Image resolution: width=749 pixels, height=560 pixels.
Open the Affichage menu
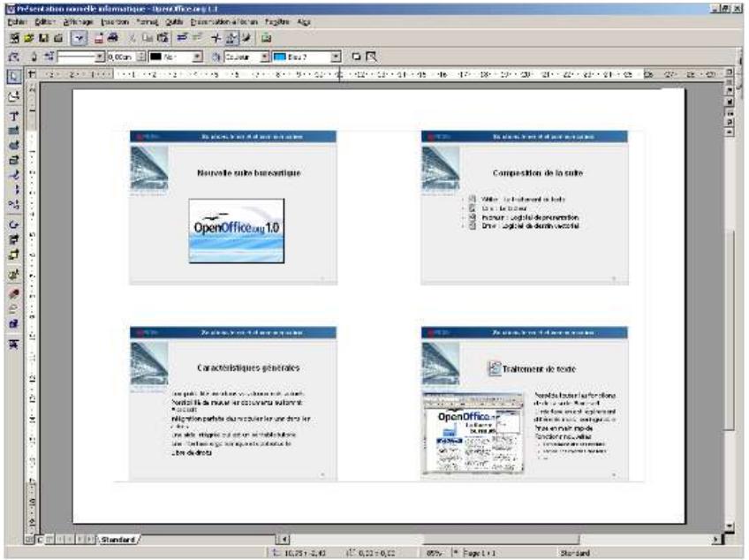click(x=78, y=22)
